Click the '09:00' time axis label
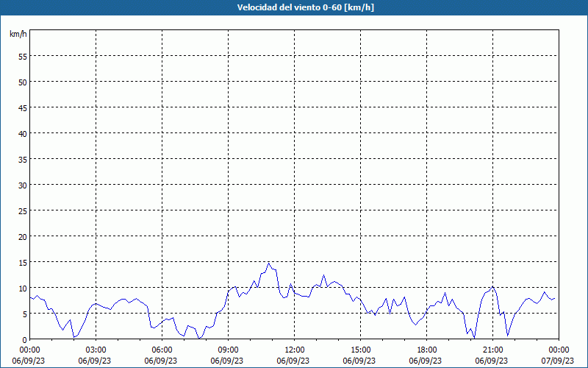This screenshot has width=588, height=368. click(x=228, y=350)
